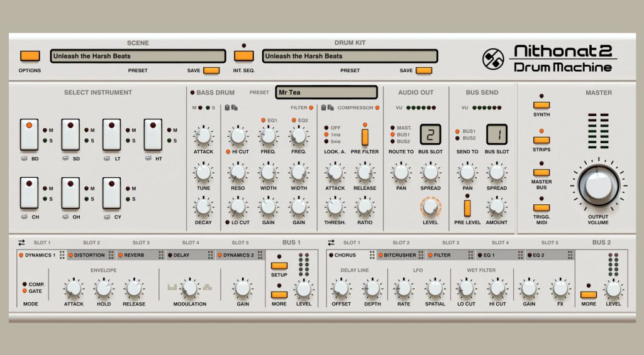Image resolution: width=644 pixels, height=355 pixels.
Task: Click the HT high tom pad
Action: [153, 134]
